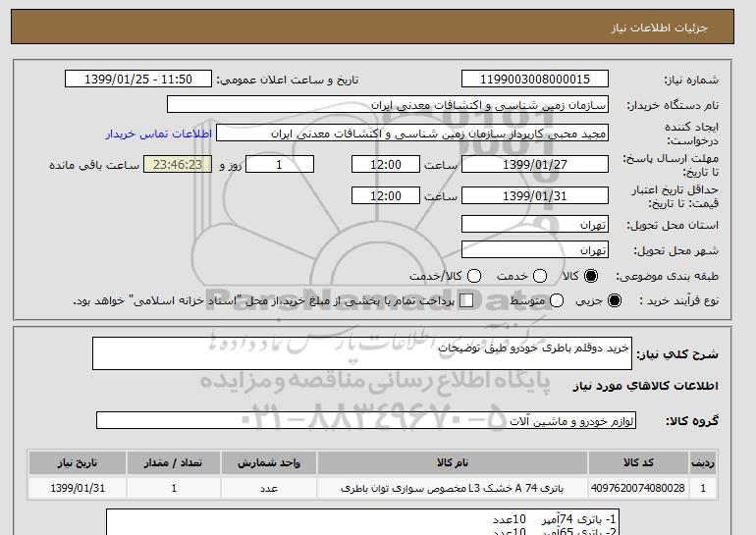
Task: Toggle the اسناد خزانه اسلامی payment checkbox
Action: point(466,300)
